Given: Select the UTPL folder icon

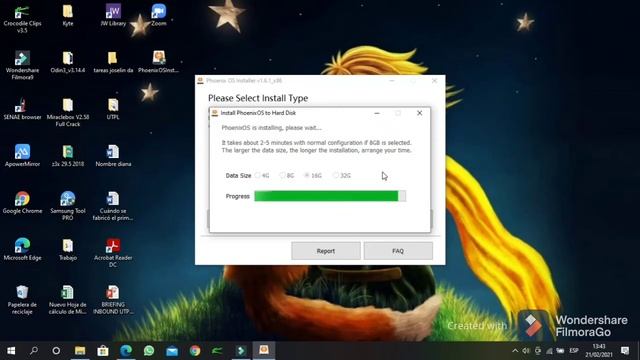Looking at the screenshot, I should (x=113, y=109).
